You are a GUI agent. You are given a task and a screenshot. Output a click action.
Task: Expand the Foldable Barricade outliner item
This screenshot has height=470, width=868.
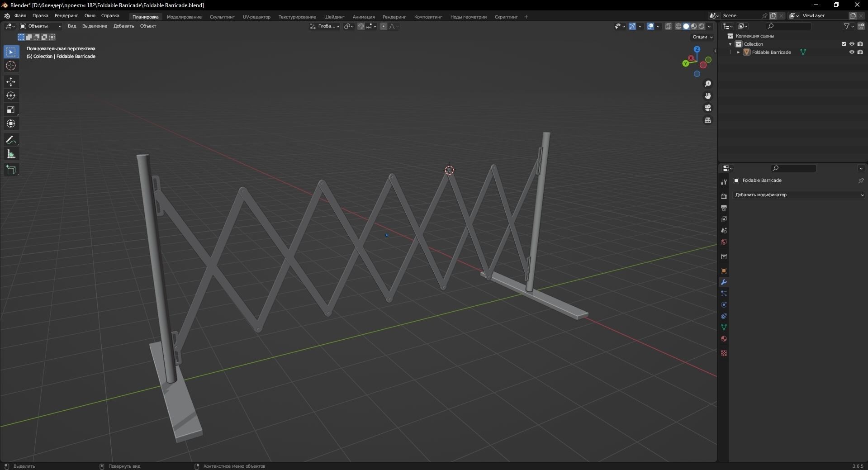[738, 52]
